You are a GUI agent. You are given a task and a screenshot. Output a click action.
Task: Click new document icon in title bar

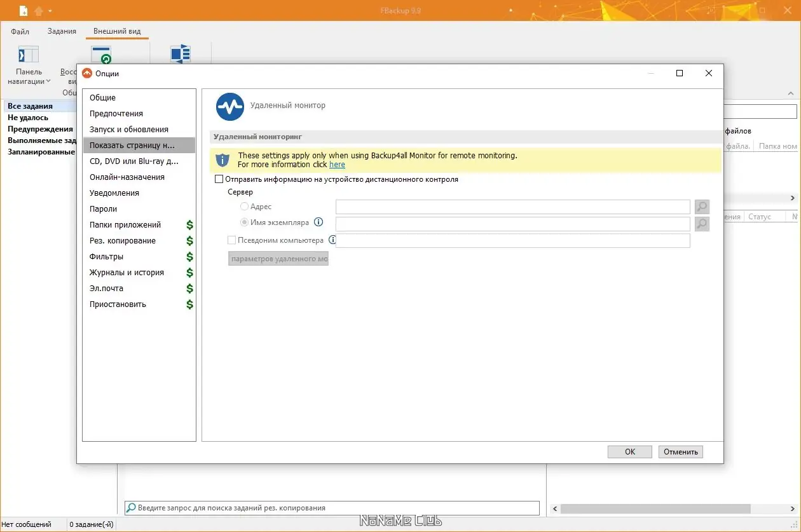24,11
